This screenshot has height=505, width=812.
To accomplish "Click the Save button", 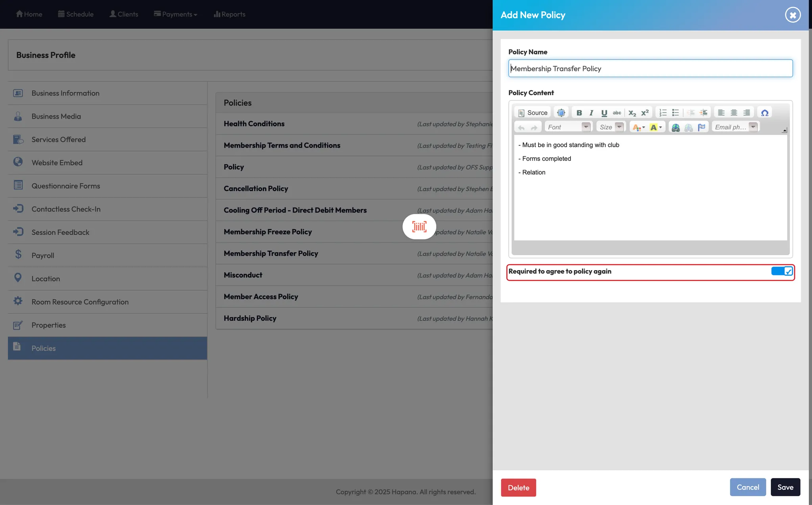I will tap(785, 487).
